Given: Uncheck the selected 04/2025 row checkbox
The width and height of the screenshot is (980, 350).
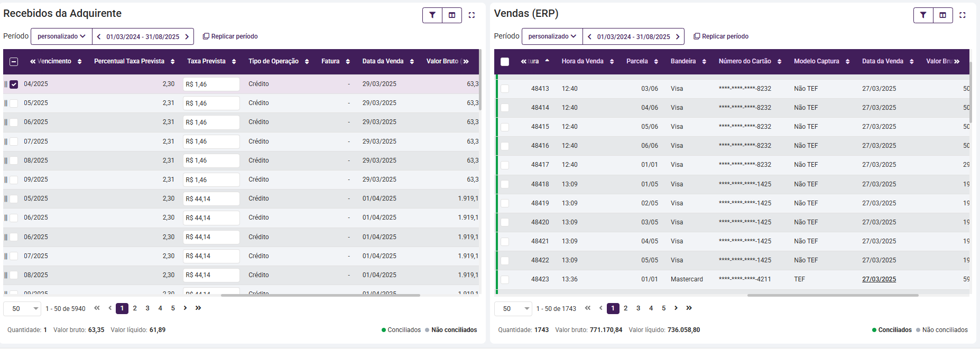Looking at the screenshot, I should 14,84.
